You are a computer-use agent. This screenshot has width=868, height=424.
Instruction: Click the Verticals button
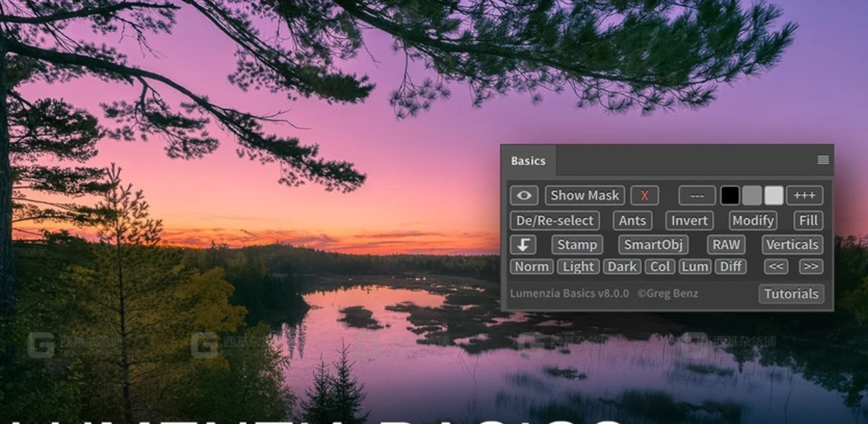point(792,245)
